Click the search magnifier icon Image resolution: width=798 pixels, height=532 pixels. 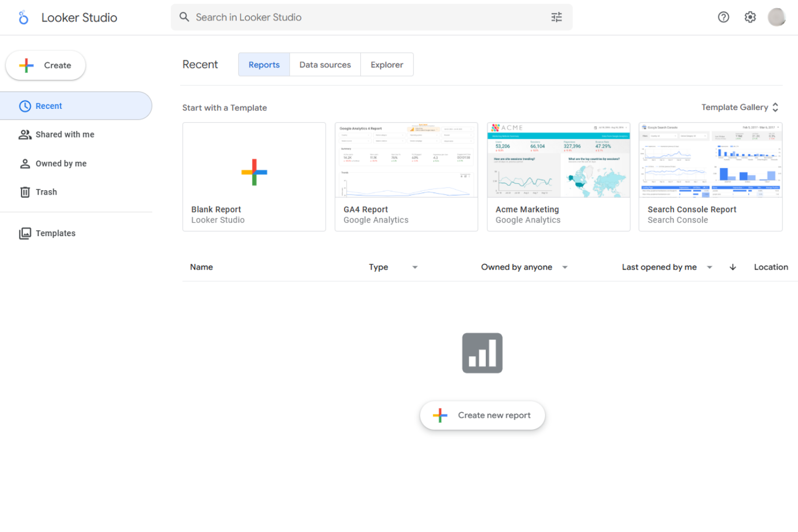184,17
